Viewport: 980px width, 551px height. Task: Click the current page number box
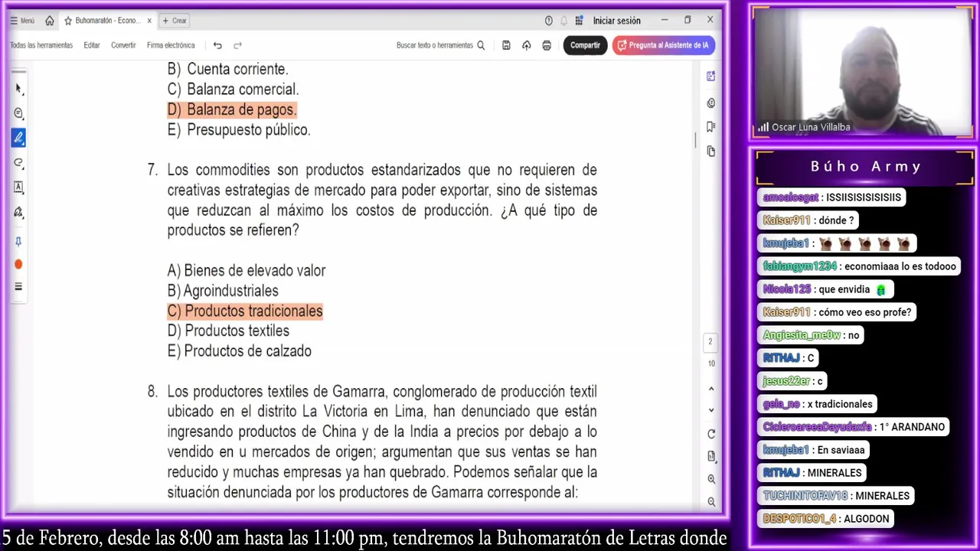(710, 342)
